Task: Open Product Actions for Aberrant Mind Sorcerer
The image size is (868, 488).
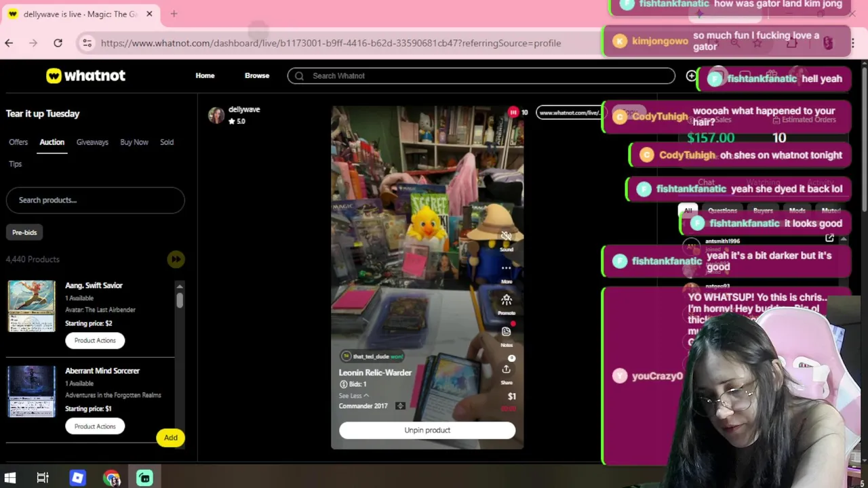Action: click(x=95, y=426)
